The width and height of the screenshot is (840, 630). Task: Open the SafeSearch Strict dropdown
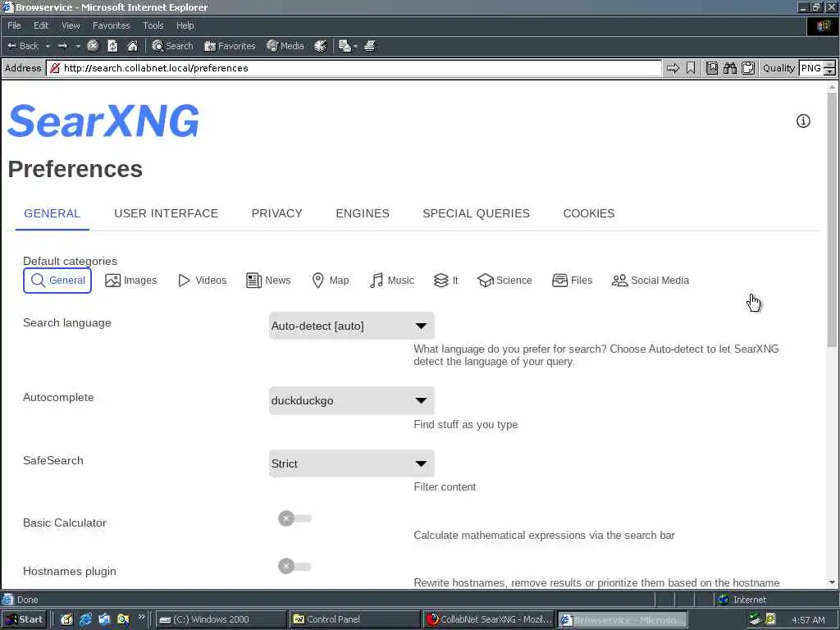351,463
